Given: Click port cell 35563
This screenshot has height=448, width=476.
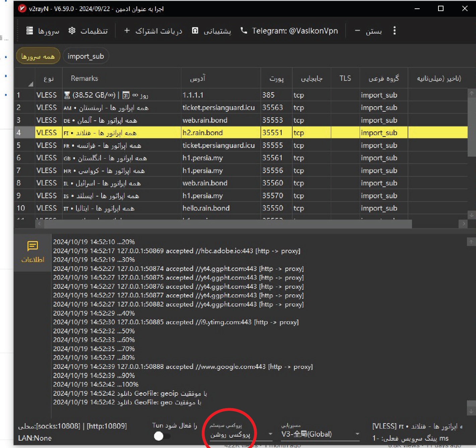Looking at the screenshot, I should point(276,108).
